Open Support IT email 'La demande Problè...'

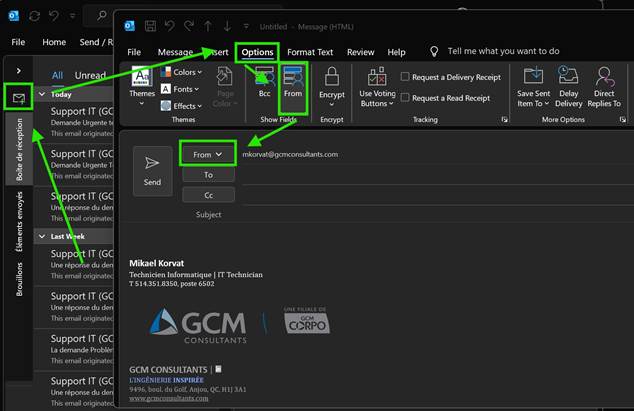tap(75, 349)
